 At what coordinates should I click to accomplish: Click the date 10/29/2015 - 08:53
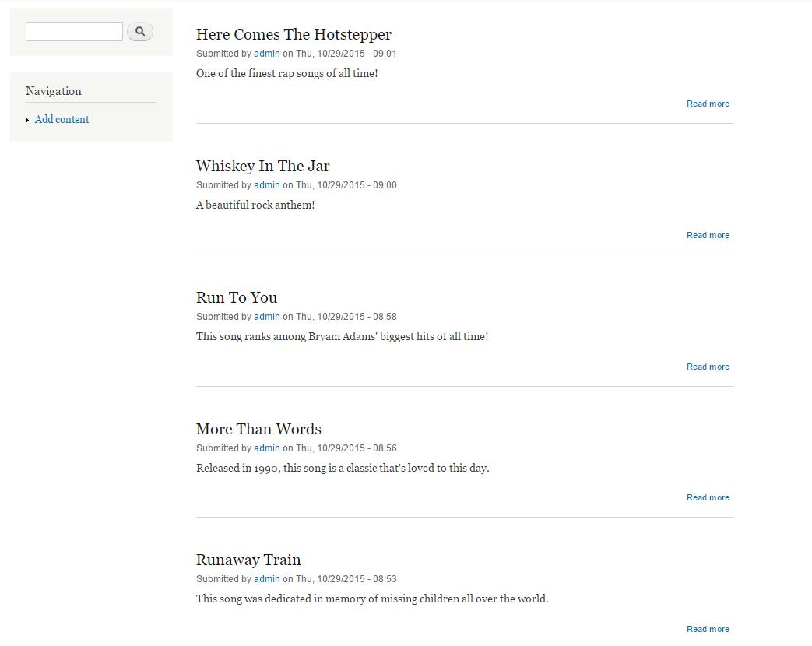coord(357,579)
